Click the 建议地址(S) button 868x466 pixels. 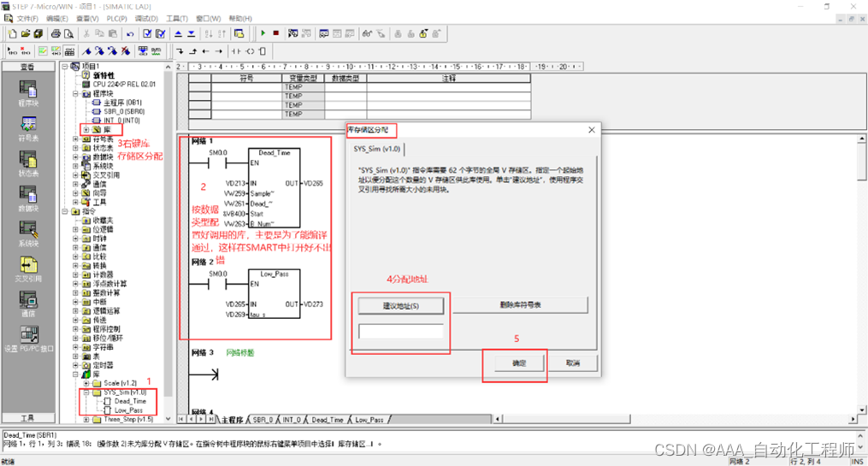pyautogui.click(x=401, y=305)
